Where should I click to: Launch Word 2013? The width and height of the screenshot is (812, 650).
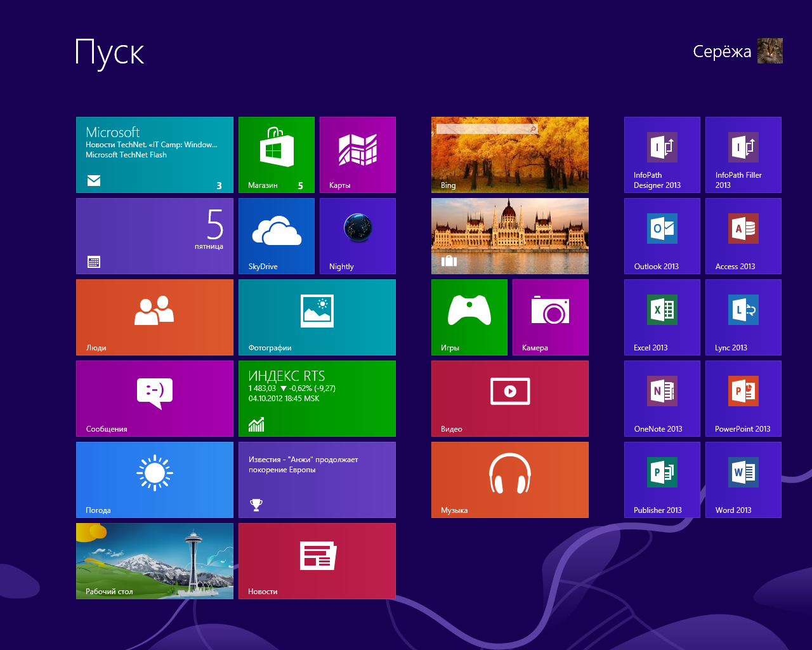(743, 480)
